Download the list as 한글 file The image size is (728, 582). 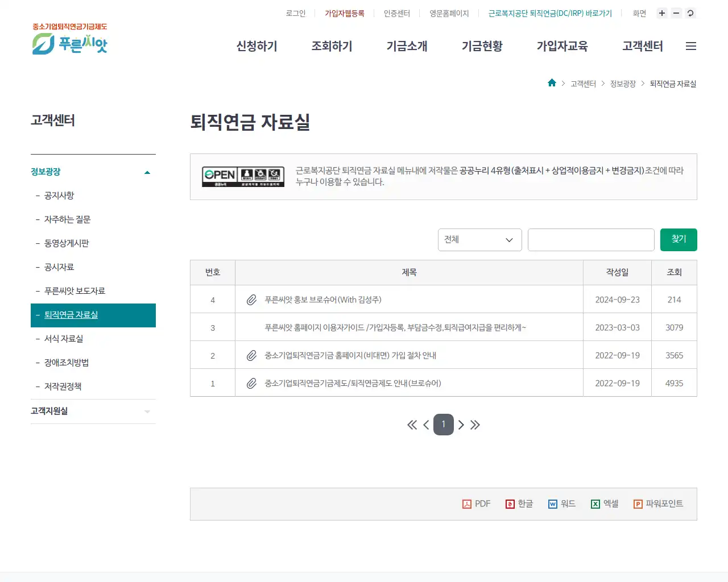519,504
